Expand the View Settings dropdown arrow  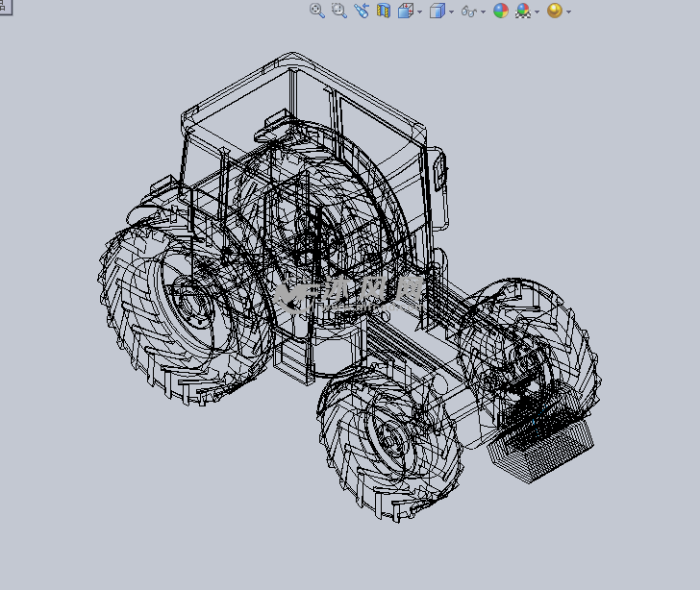[x=568, y=12]
